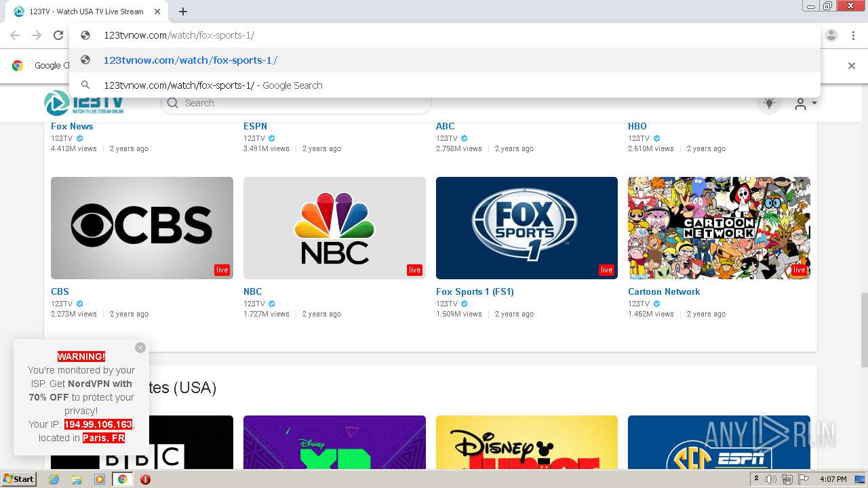This screenshot has height=488, width=868.
Task: Go forward with browser Forward arrow
Action: [x=37, y=35]
